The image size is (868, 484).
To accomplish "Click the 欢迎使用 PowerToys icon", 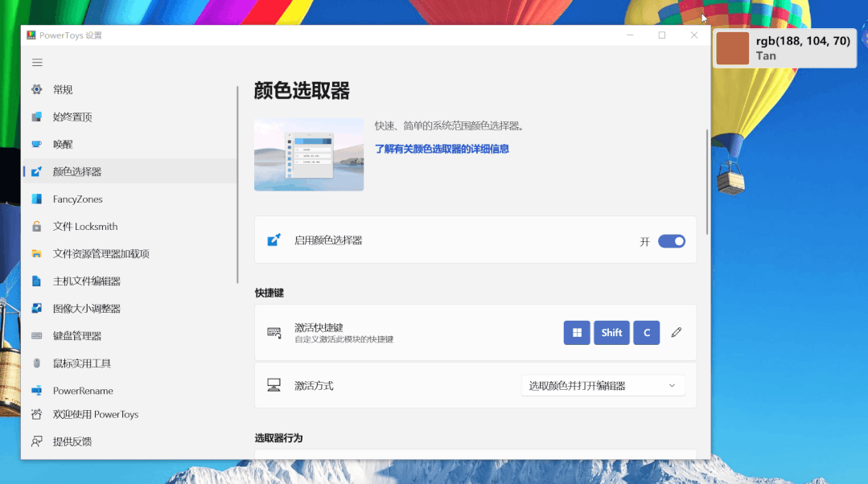I will [x=36, y=414].
